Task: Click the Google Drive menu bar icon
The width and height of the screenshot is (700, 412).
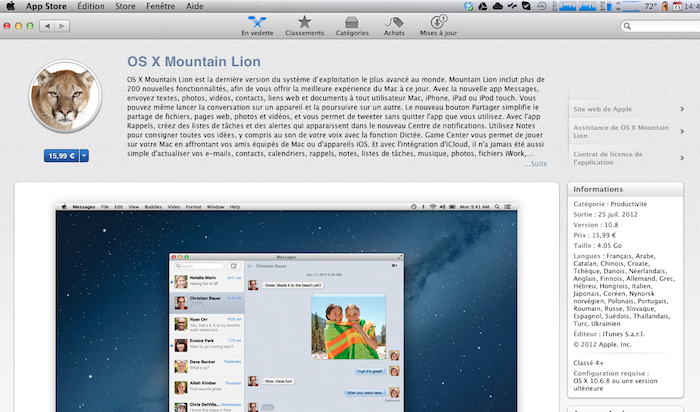Action: 483,6
